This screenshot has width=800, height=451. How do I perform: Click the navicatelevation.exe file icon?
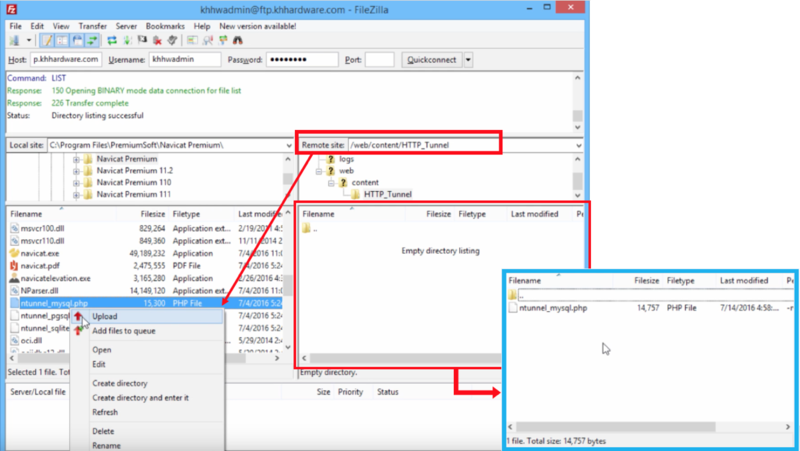14,278
